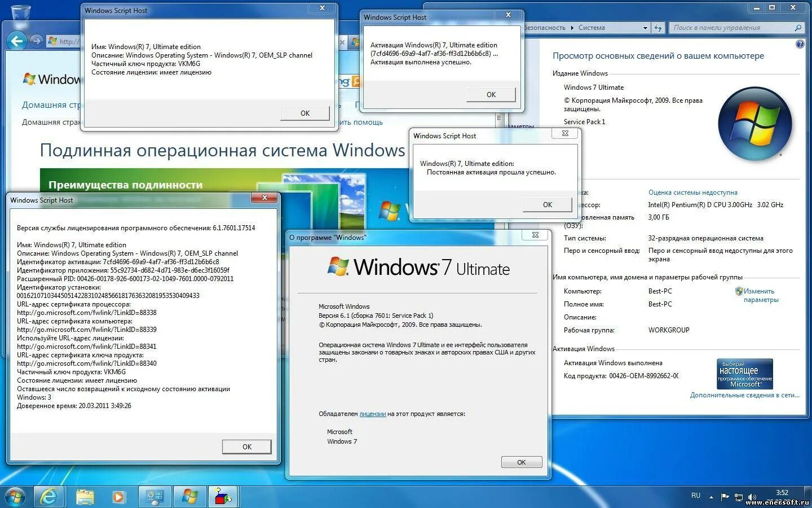Click the 32-разрядная операционная система text
The width and height of the screenshot is (812, 508).
point(705,238)
